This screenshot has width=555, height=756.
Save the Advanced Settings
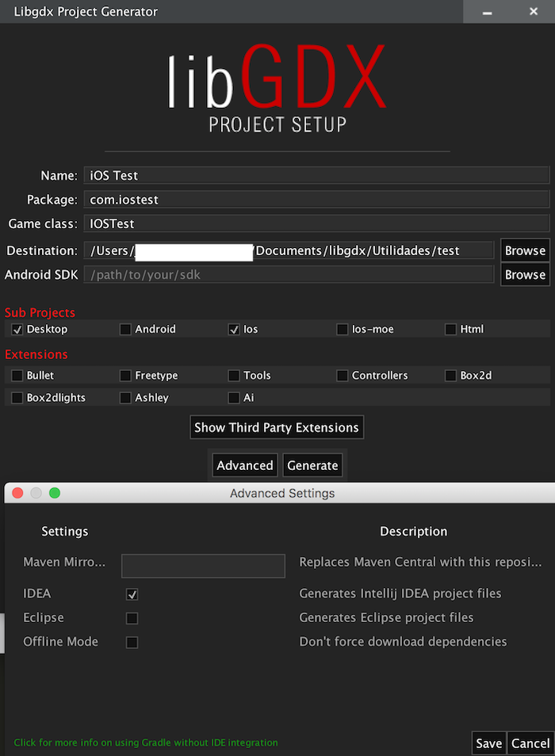pos(489,743)
